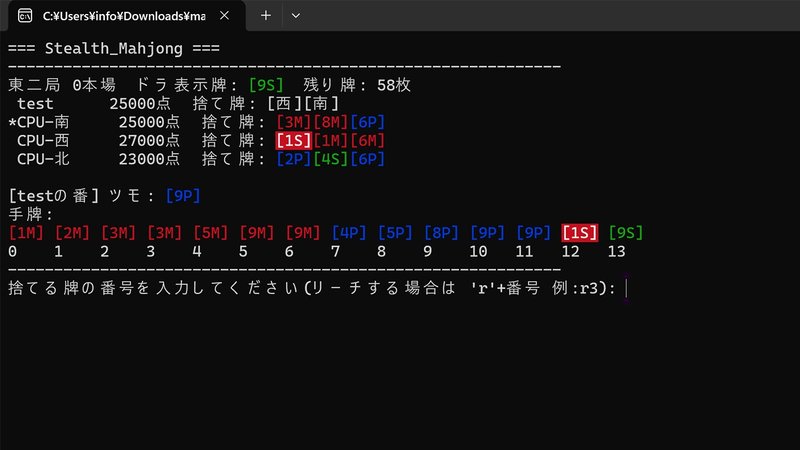The width and height of the screenshot is (800, 450).
Task: Click the [2M] tile in hand
Action: click(72, 233)
